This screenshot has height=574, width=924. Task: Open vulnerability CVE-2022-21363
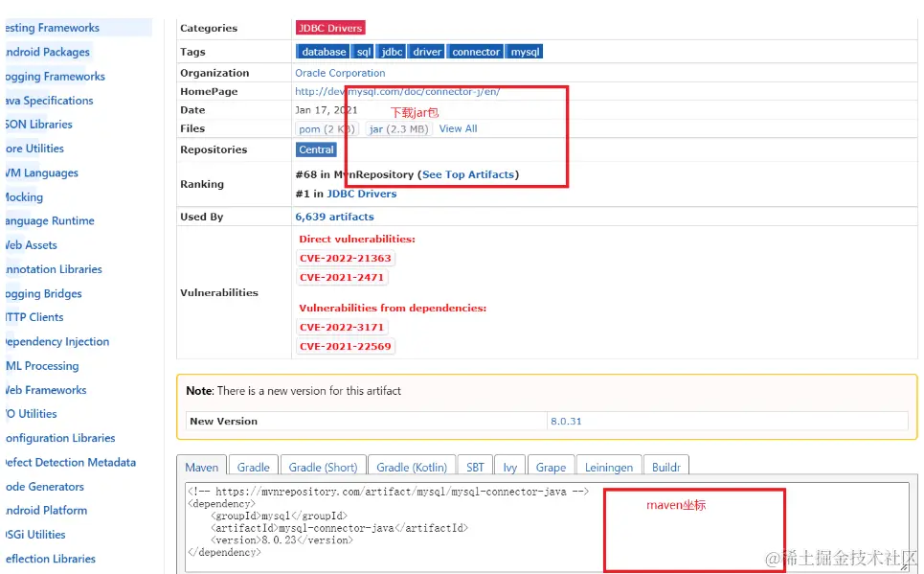[345, 258]
